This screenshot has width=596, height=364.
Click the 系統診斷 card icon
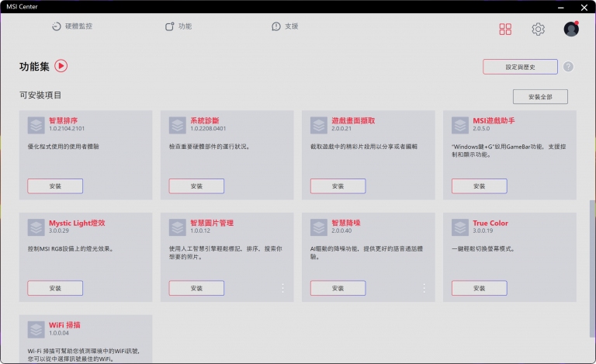[x=178, y=125]
